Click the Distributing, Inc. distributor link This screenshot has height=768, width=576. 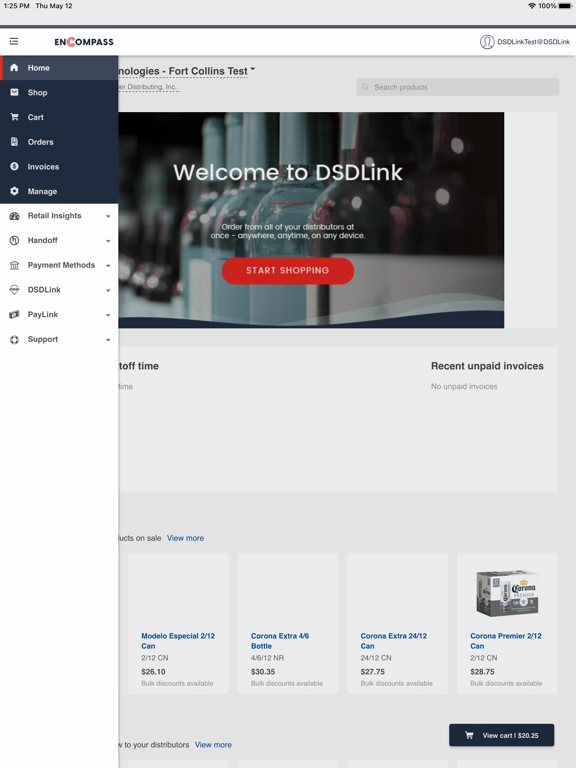(x=148, y=87)
